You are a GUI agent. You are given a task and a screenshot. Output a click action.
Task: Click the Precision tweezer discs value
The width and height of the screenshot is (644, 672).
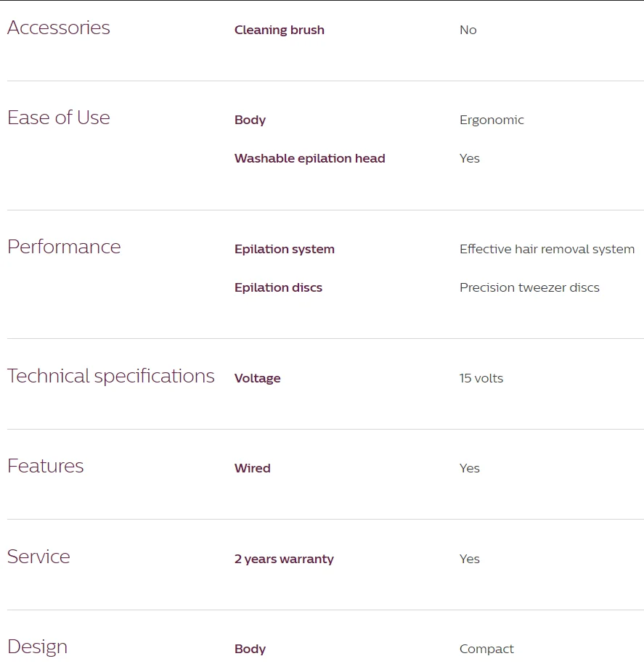(529, 288)
